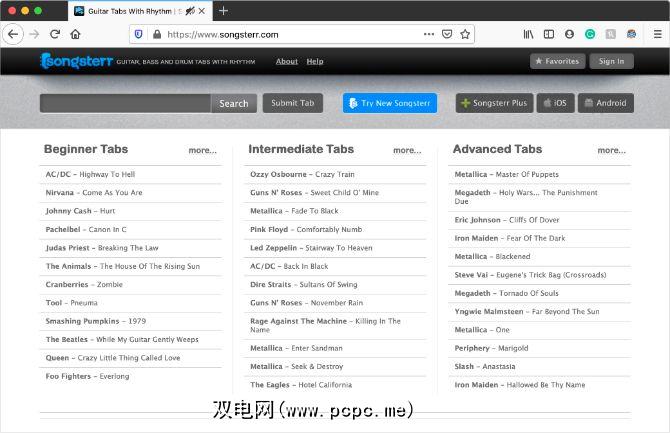Expand Advanced Tabs with more link

pyautogui.click(x=611, y=150)
